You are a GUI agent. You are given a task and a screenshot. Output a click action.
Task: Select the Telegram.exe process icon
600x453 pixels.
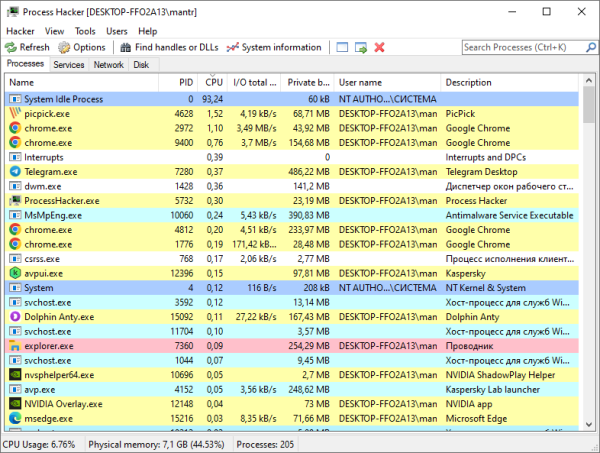coord(15,172)
